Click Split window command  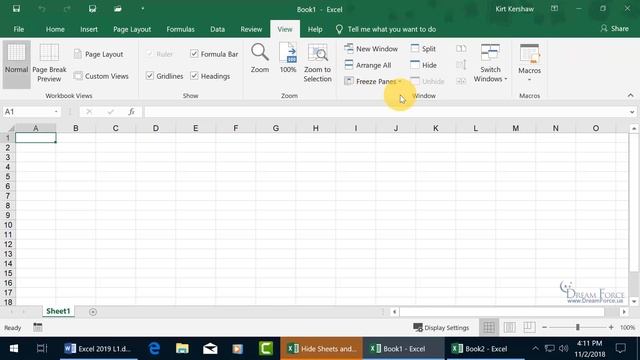(423, 49)
